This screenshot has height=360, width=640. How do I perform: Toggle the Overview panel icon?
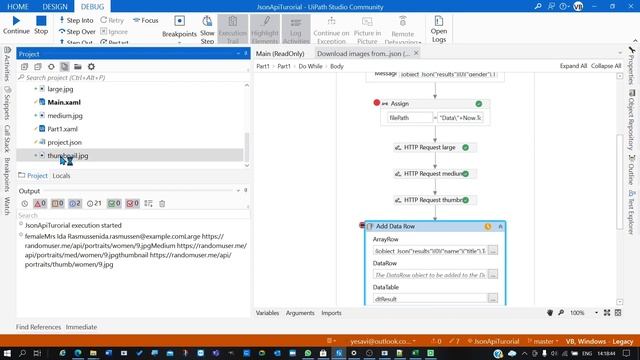[x=618, y=313]
